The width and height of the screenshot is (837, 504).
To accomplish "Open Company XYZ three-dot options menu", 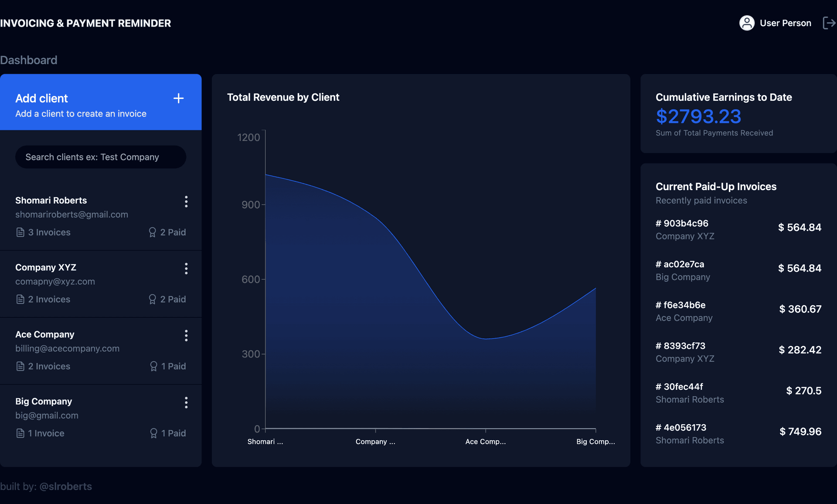I will [186, 269].
